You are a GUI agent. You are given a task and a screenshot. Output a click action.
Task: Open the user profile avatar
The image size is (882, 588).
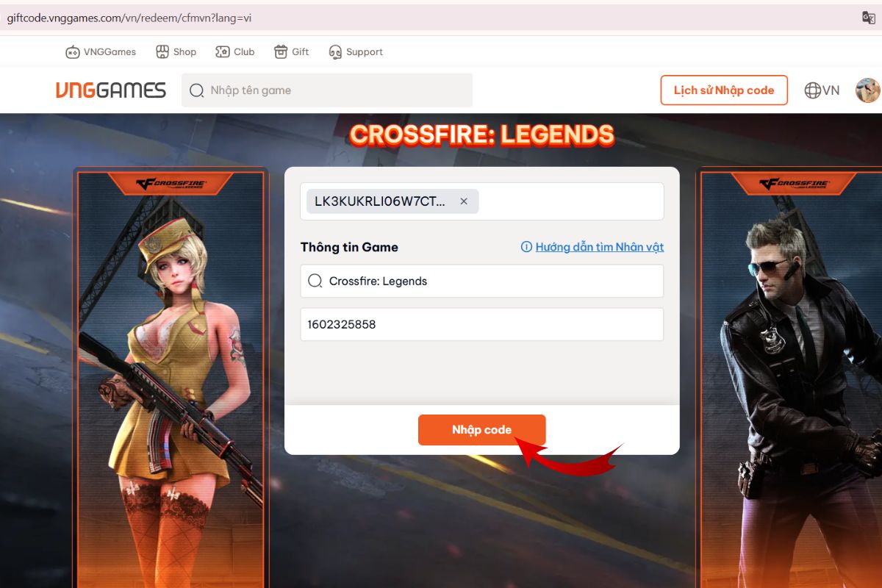868,90
